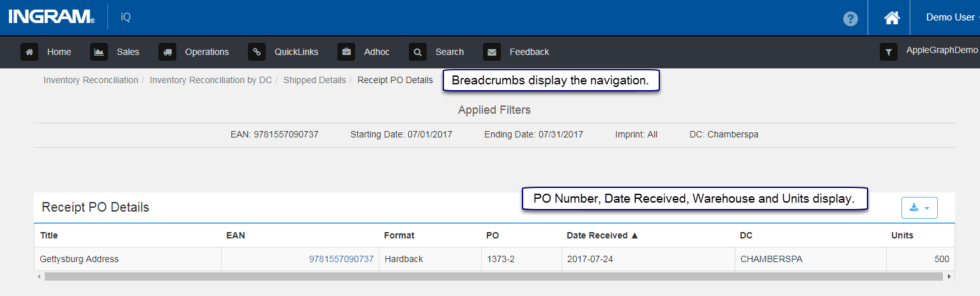Click the Adhoc briefcase icon
Image resolution: width=980 pixels, height=296 pixels.
click(346, 52)
